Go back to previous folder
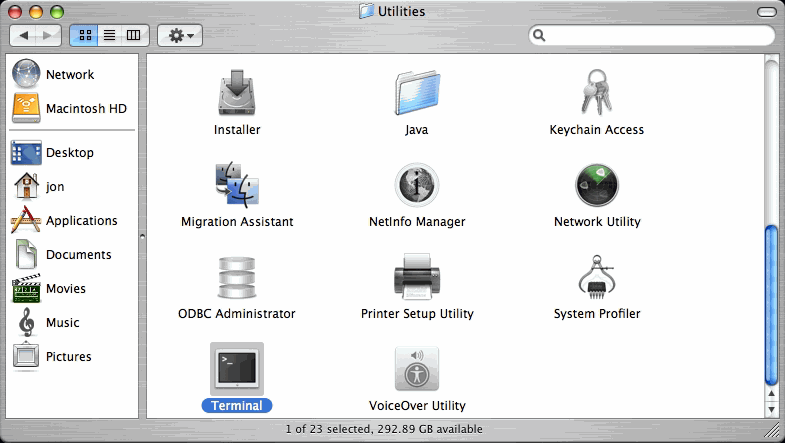Viewport: 785px width, 443px height. pyautogui.click(x=23, y=35)
